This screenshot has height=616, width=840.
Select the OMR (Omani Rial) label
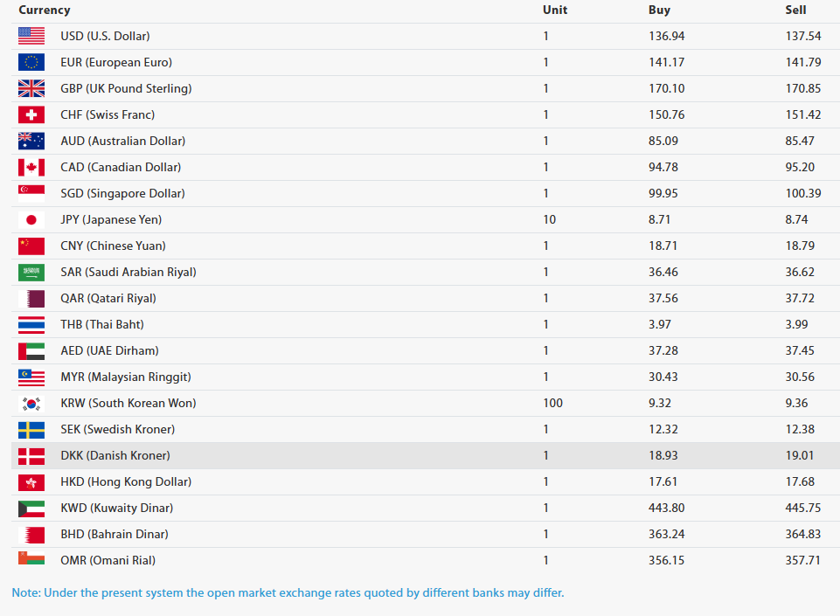pyautogui.click(x=108, y=560)
